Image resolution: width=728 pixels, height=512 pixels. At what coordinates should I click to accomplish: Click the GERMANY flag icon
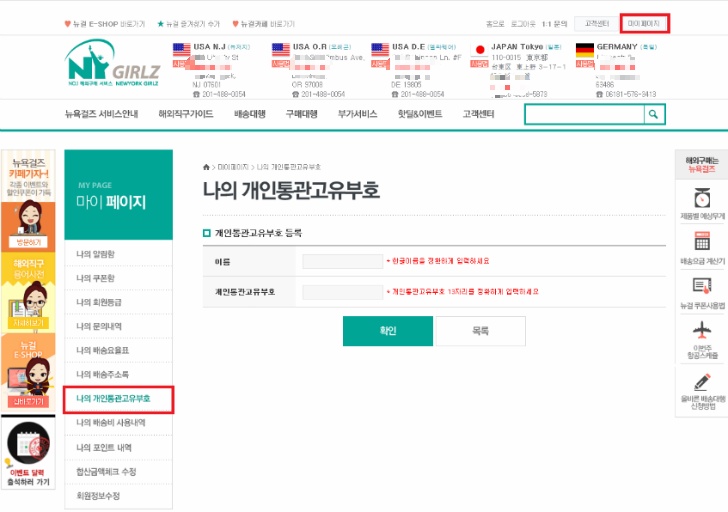coord(585,49)
